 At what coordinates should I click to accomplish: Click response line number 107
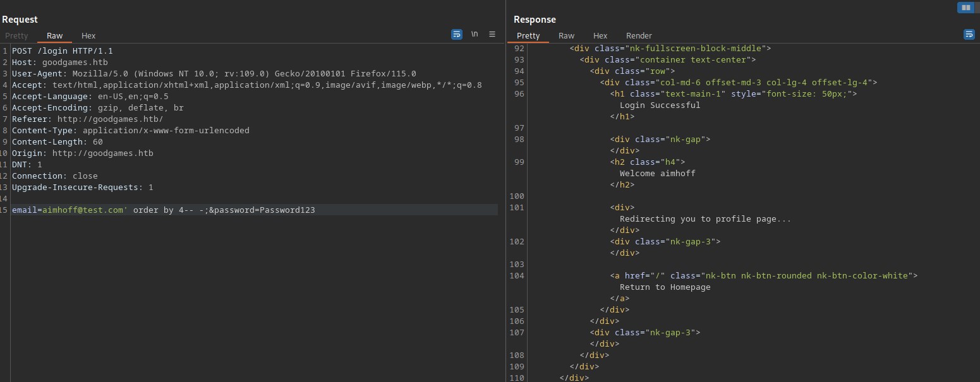tap(517, 333)
